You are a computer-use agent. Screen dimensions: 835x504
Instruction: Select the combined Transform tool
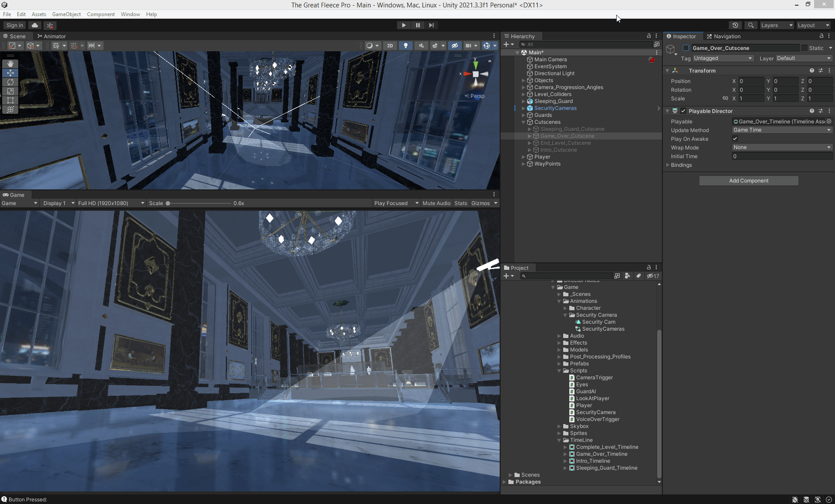pyautogui.click(x=10, y=109)
